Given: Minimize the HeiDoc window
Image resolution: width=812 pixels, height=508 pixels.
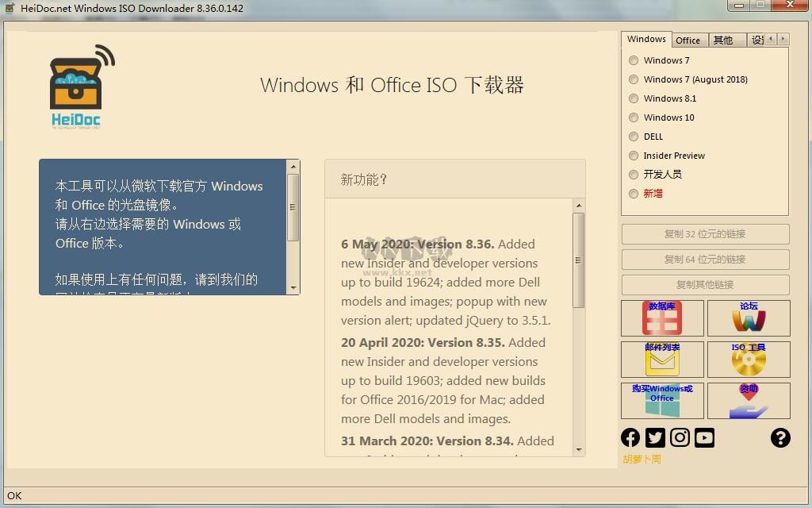Looking at the screenshot, I should coord(738,6).
